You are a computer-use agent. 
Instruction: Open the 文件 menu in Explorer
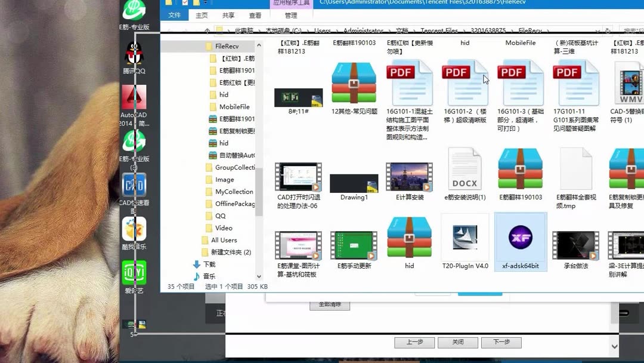(174, 15)
